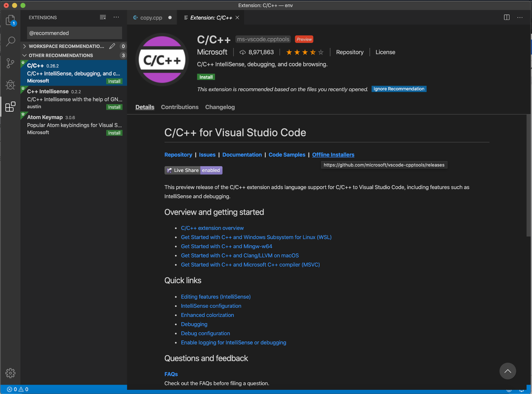The width and height of the screenshot is (532, 394).
Task: Click the star rating of the extension
Action: (x=305, y=52)
